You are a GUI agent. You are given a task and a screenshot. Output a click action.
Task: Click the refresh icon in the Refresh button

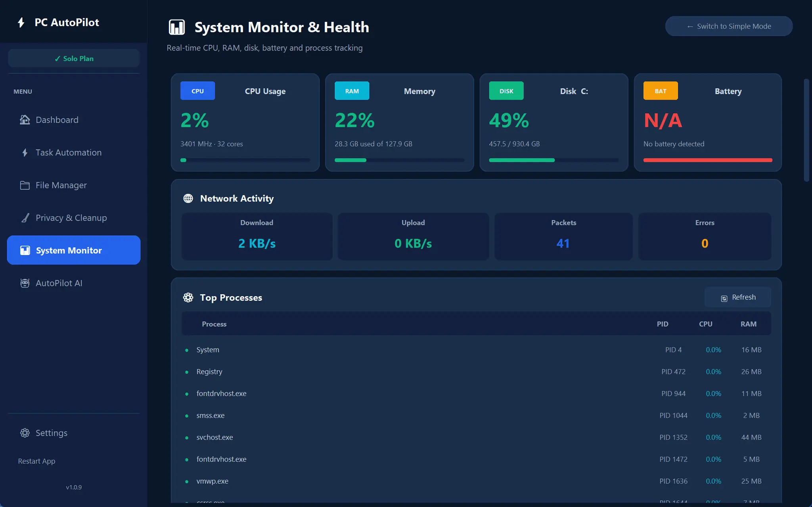click(x=724, y=298)
